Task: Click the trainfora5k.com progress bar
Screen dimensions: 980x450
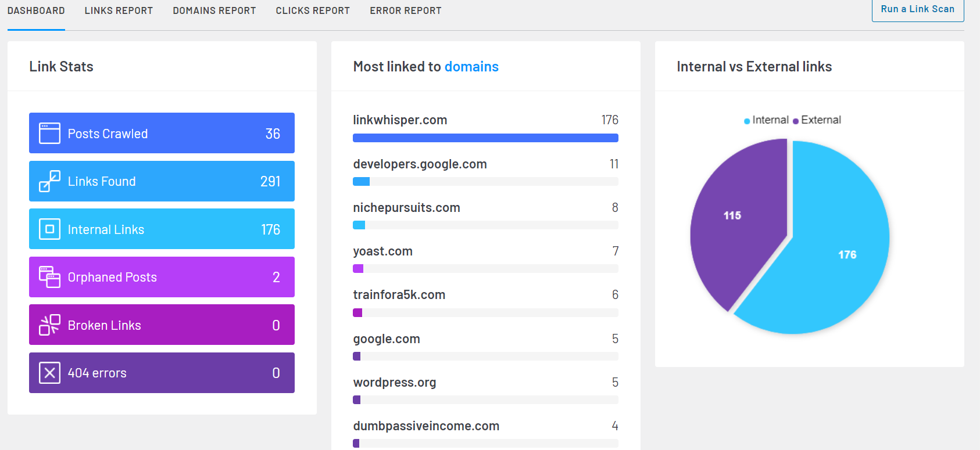Action: coord(485,312)
